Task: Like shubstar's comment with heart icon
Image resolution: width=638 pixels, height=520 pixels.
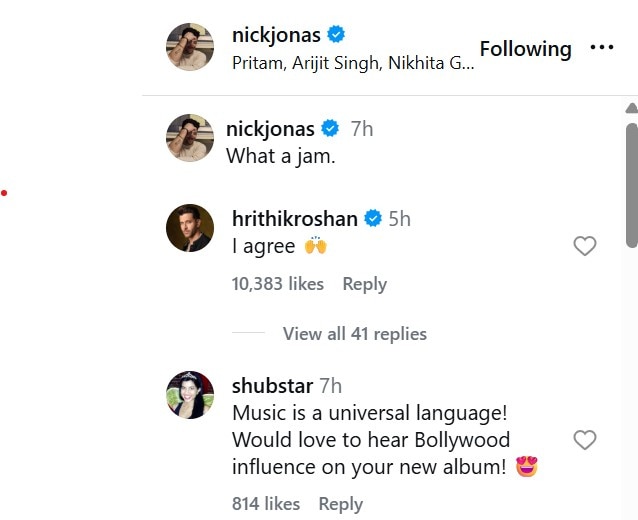Action: click(x=585, y=440)
